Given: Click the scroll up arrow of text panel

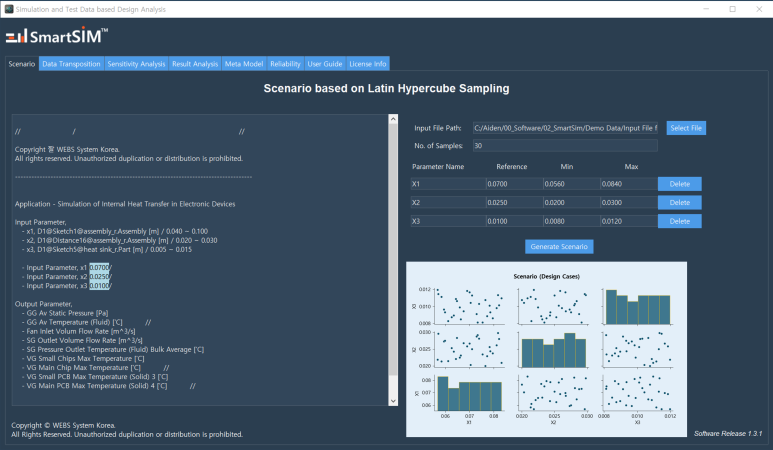Looking at the screenshot, I should (x=393, y=119).
